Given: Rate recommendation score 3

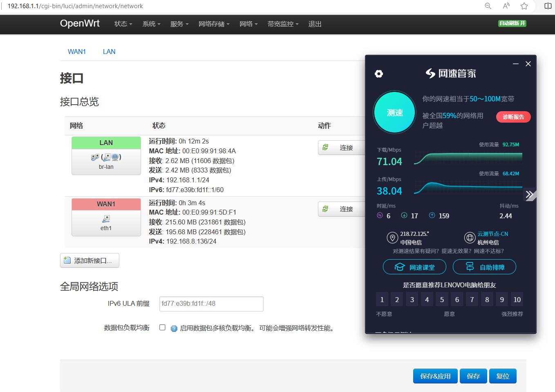Looking at the screenshot, I should point(412,300).
